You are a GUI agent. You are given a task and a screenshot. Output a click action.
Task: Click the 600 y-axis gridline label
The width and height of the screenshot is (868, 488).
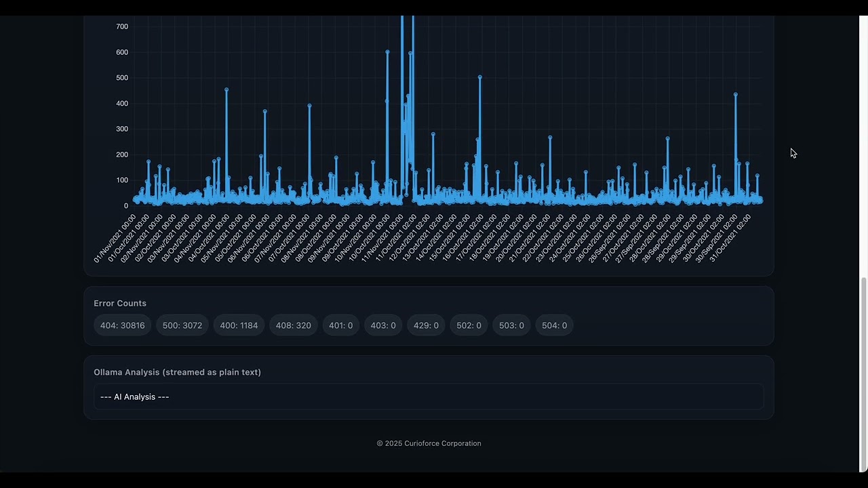[121, 52]
